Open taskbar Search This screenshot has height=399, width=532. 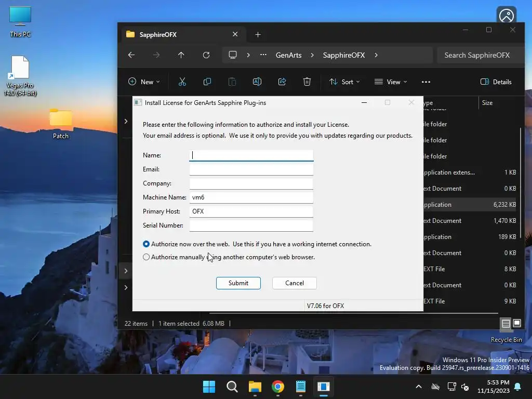coord(232,387)
